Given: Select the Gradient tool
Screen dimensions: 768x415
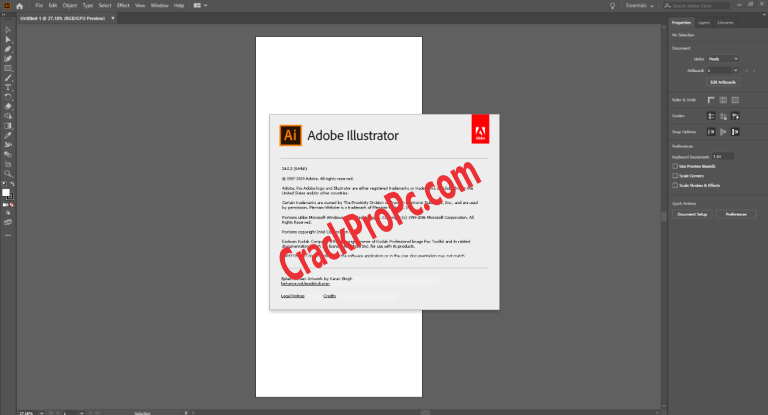Looking at the screenshot, I should coord(8,126).
